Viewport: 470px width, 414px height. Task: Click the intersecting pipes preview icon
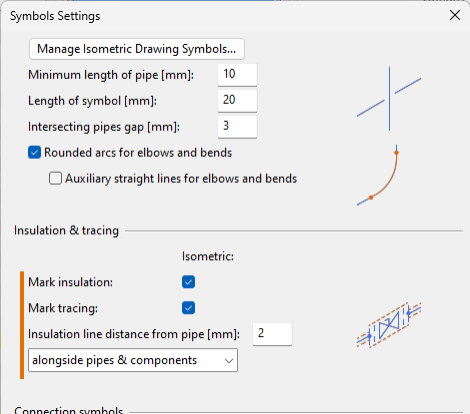389,99
